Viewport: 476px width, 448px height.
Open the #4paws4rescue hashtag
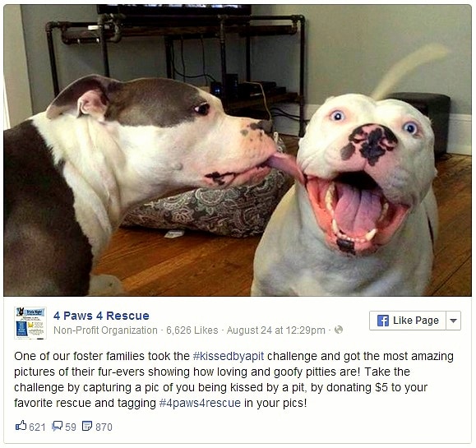(x=200, y=403)
